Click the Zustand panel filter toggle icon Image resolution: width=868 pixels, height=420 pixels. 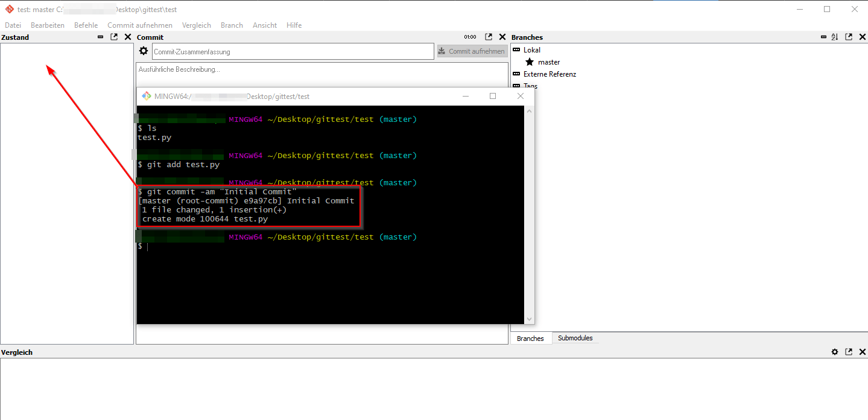[x=100, y=37]
